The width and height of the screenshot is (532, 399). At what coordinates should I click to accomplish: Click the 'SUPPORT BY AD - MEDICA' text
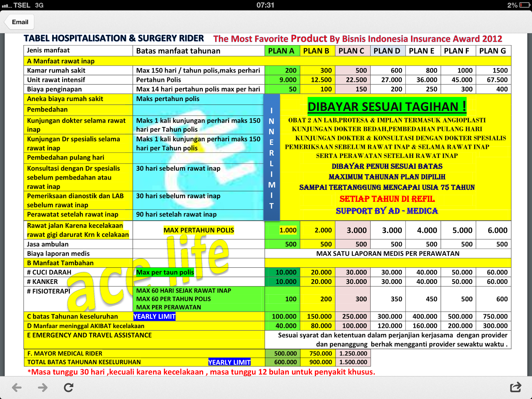click(387, 211)
